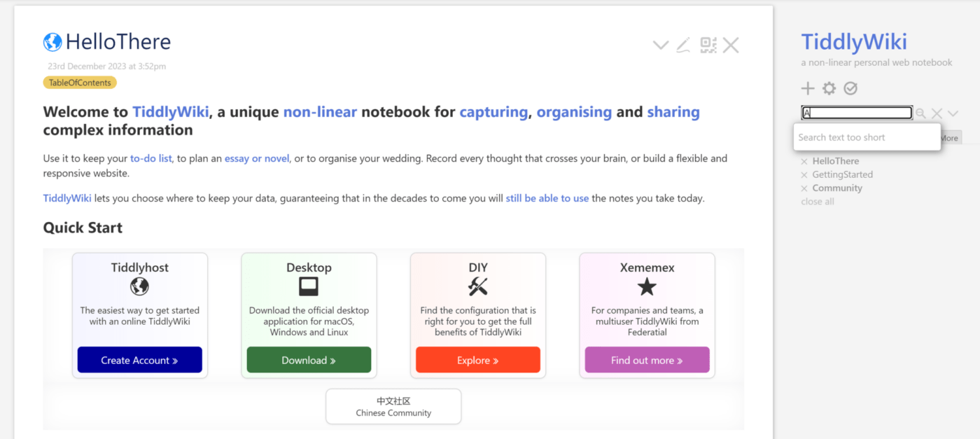980x439 pixels.
Task: Close the HelloThere tiddler
Action: click(x=731, y=46)
